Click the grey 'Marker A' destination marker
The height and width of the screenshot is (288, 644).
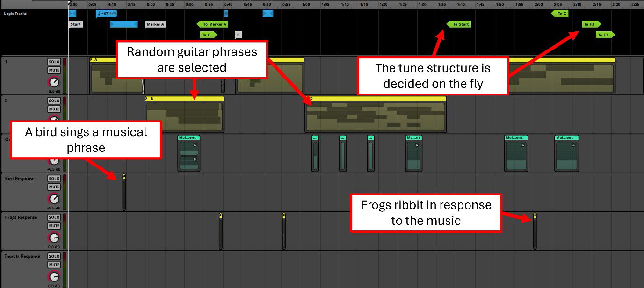coord(155,24)
